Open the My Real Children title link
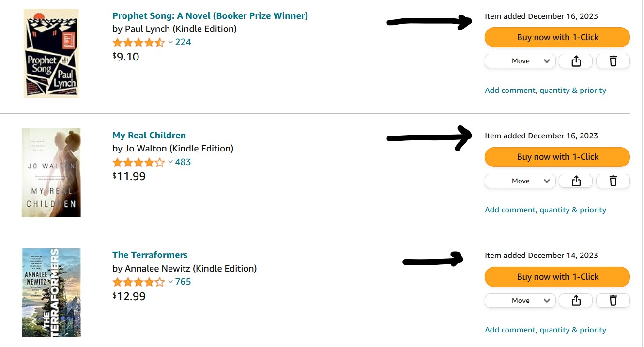This screenshot has height=347, width=644. (149, 135)
